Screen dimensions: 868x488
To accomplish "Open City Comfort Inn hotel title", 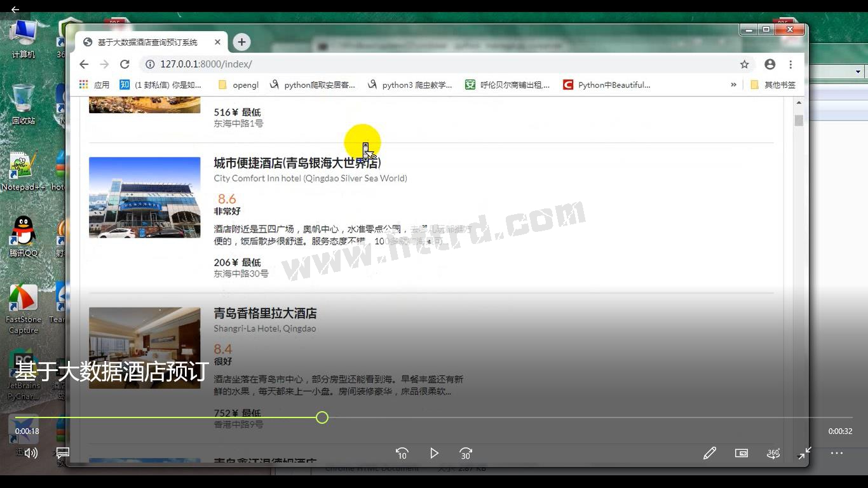I will pos(297,163).
